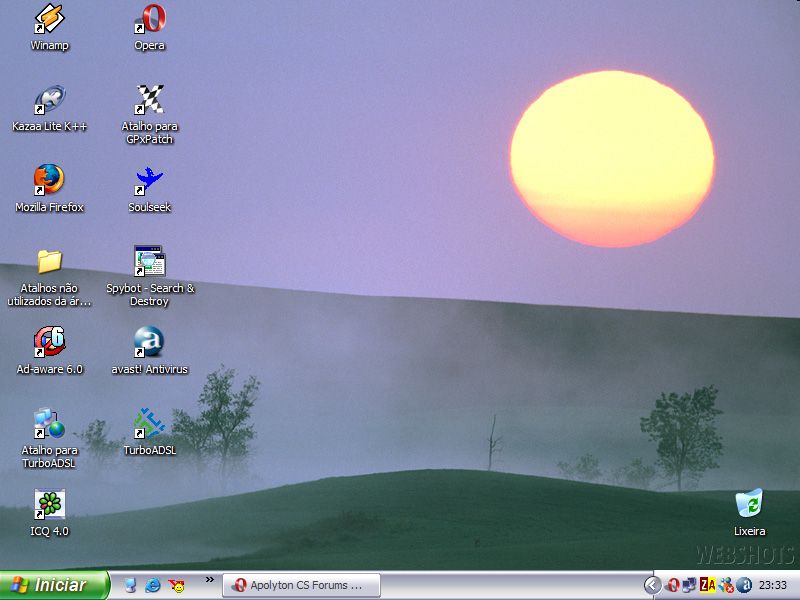The width and height of the screenshot is (800, 600).
Task: Click the Soulseek bird icon
Action: 150,181
